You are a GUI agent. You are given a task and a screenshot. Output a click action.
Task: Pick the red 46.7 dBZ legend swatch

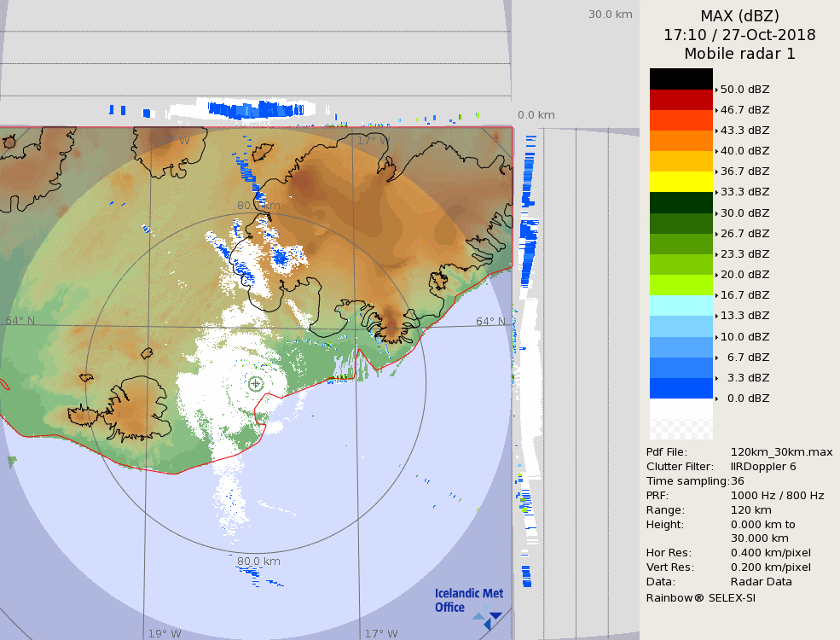[x=681, y=99]
